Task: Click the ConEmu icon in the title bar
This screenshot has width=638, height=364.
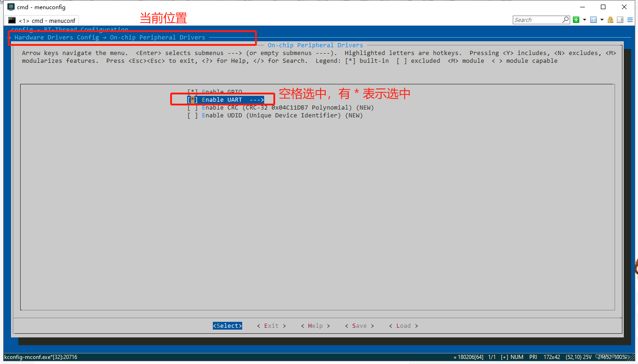Action: [x=10, y=6]
